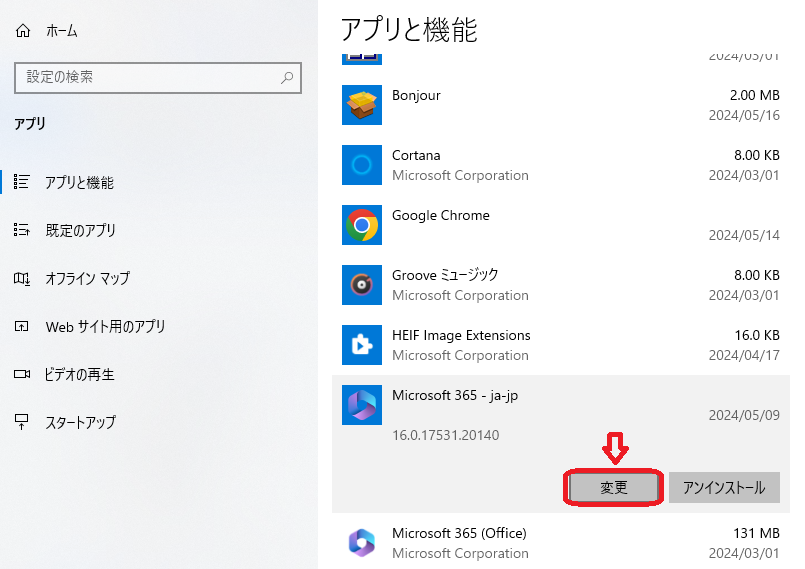Click Microsoft Corporation under Cortana

point(460,176)
